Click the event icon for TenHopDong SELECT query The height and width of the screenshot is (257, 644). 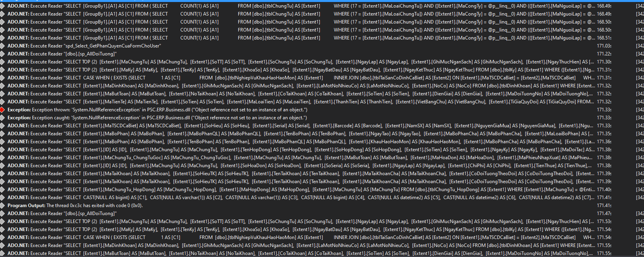point(3,150)
